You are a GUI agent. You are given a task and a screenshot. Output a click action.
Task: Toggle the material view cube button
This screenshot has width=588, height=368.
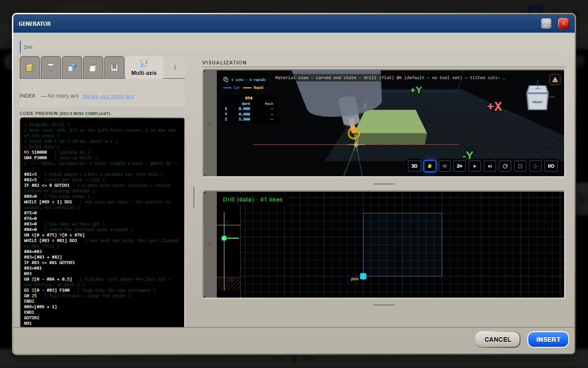(430, 166)
